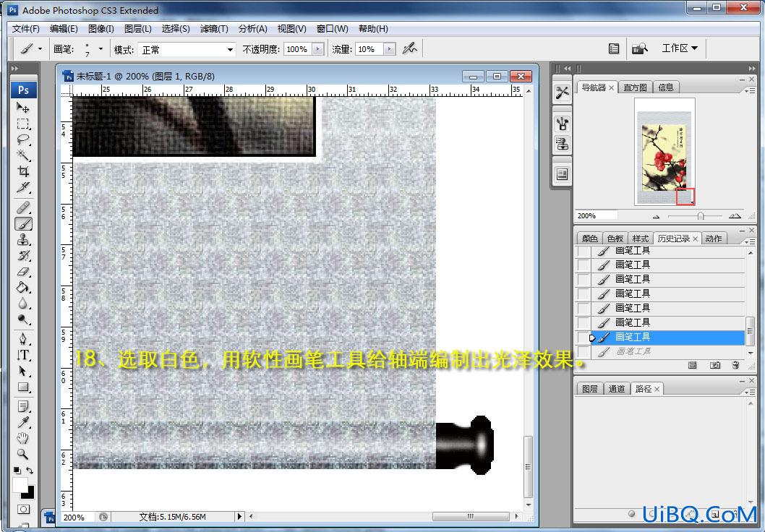Open the Tool Presets dock icon

click(562, 93)
